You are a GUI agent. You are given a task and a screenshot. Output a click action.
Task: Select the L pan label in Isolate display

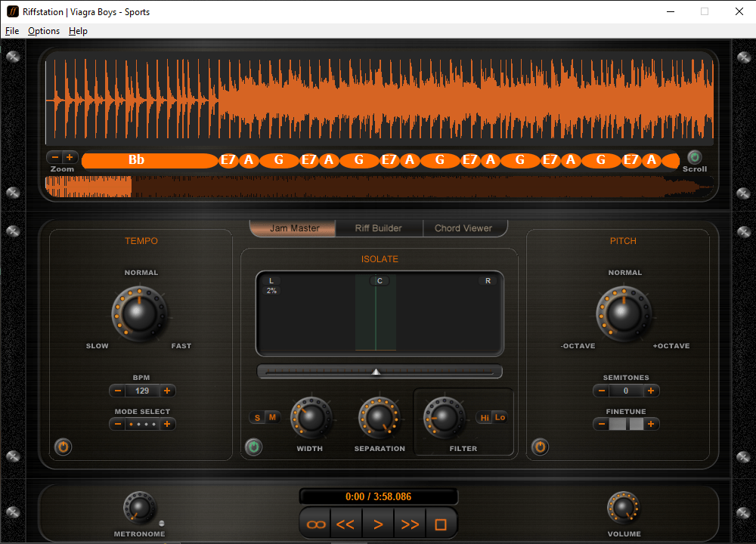pyautogui.click(x=271, y=281)
